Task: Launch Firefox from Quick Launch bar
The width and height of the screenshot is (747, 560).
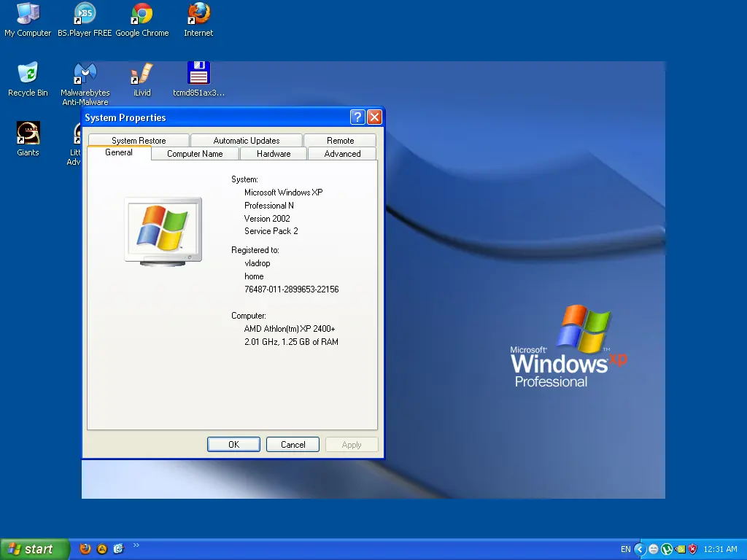Action: (x=85, y=549)
